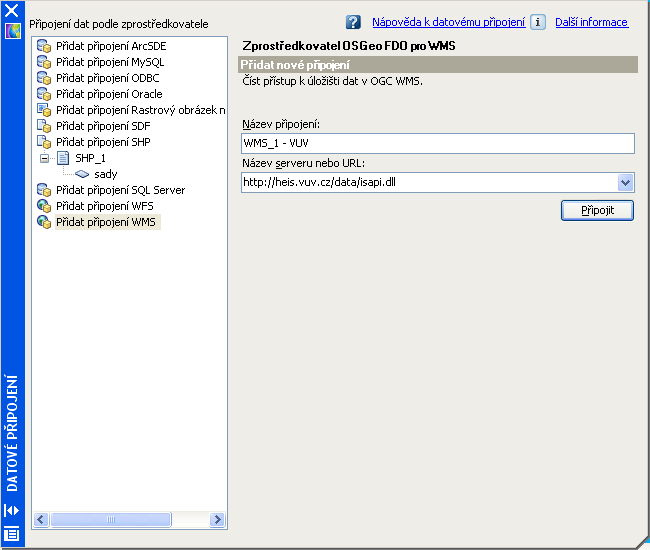Screen dimensions: 650x550
Task: Open the Nápověda k datovému připojení link
Action: point(448,22)
